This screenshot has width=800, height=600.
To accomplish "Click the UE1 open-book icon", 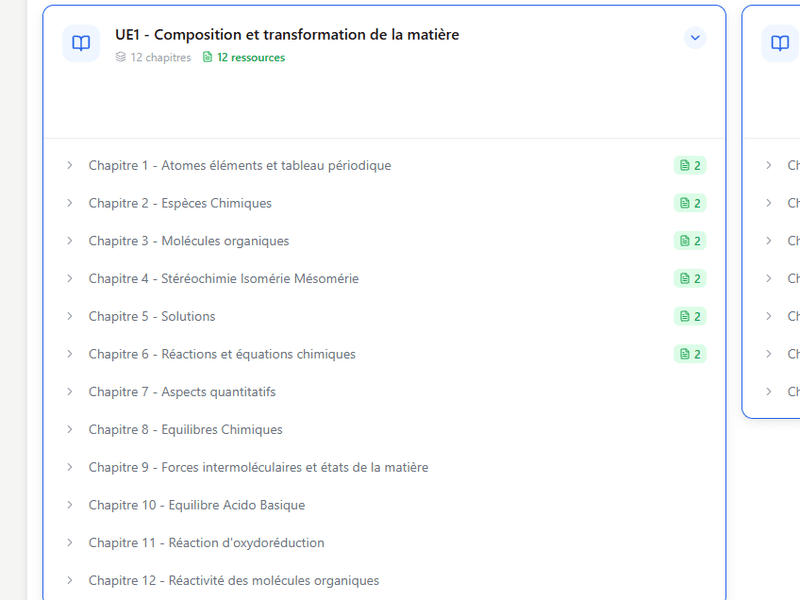I will pos(81,43).
